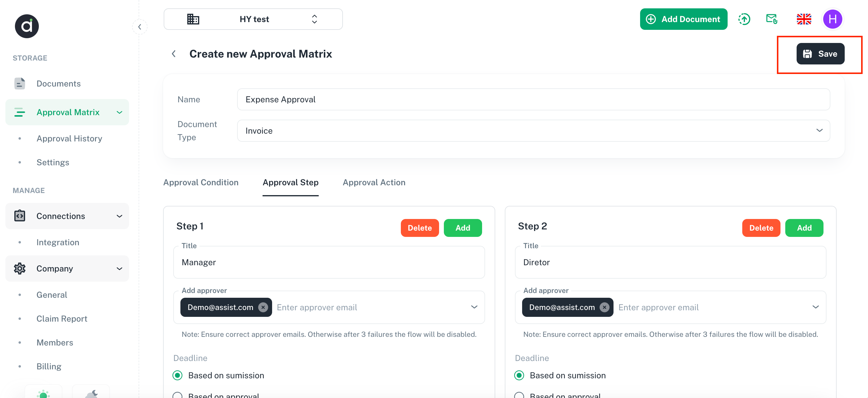Viewport: 868px width, 398px height.
Task: Click the upload circular arrow icon
Action: pos(744,19)
